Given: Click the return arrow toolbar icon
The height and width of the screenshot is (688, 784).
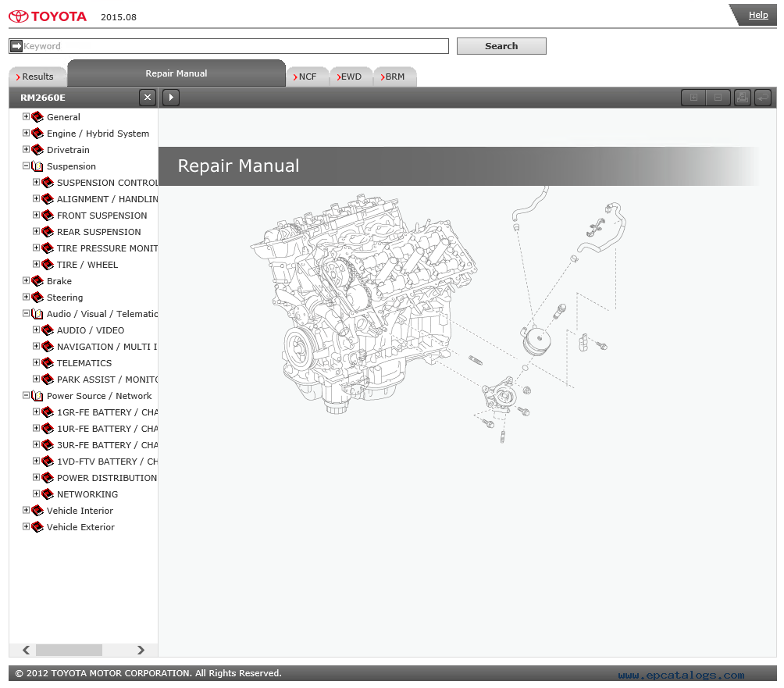Looking at the screenshot, I should pos(763,98).
